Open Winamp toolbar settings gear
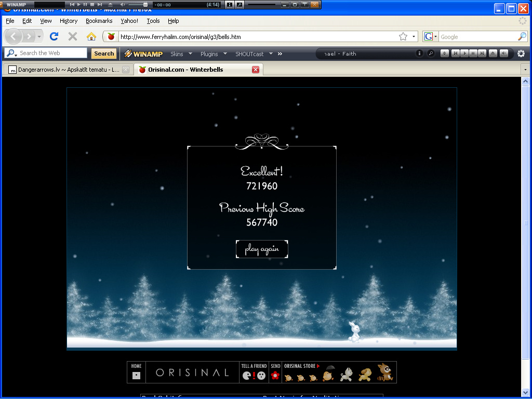532x399 pixels. [x=521, y=54]
